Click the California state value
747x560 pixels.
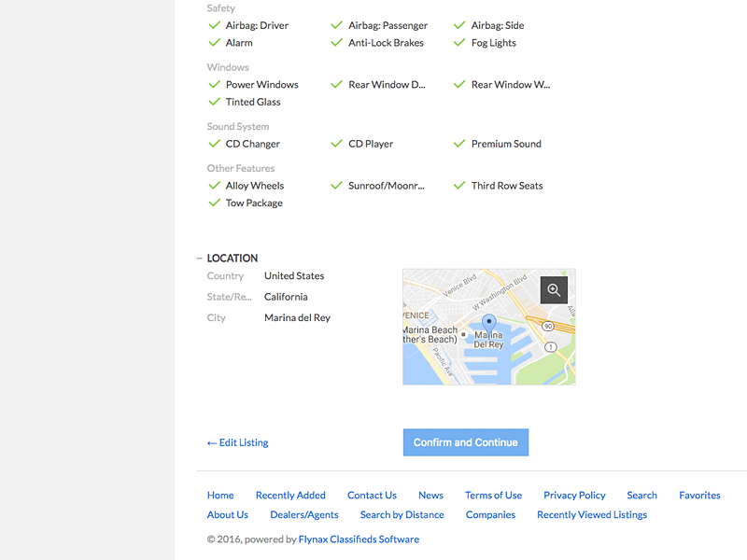(x=286, y=297)
